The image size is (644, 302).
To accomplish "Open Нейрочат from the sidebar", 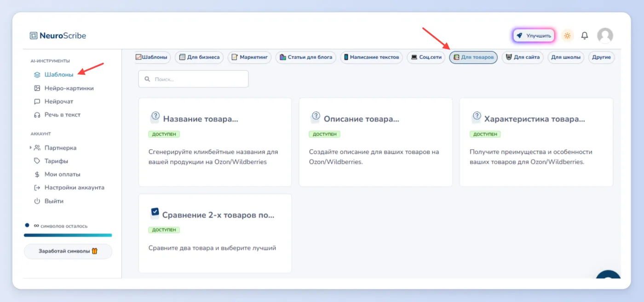I will coord(59,101).
